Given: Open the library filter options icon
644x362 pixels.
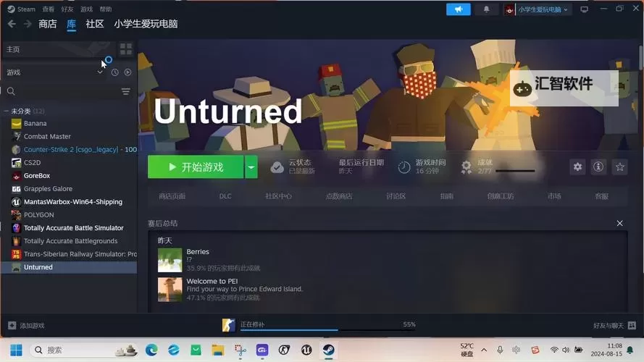Looking at the screenshot, I should point(125,91).
